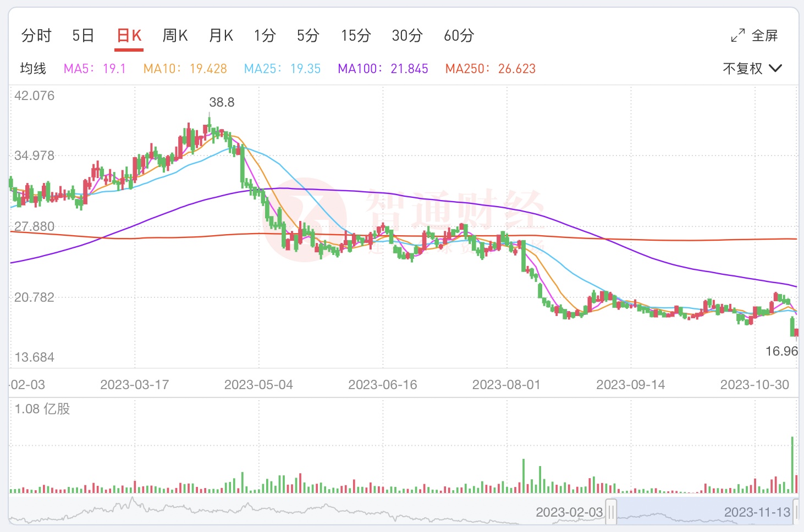Open the 不复权 price adjustment dropdown
The image size is (804, 532).
point(752,69)
